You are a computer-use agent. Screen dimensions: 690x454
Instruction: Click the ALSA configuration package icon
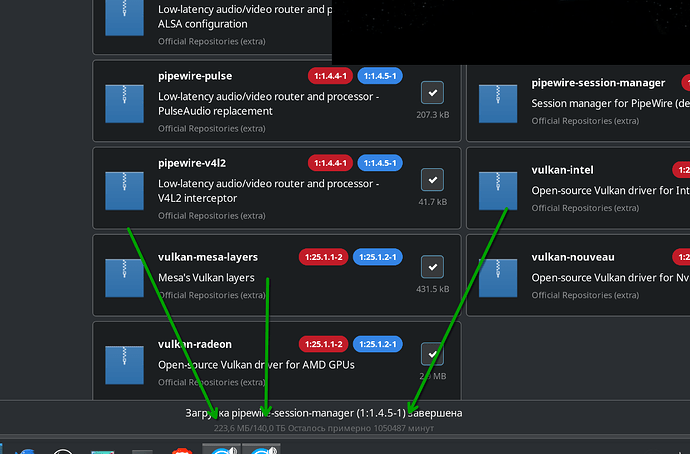tap(125, 18)
